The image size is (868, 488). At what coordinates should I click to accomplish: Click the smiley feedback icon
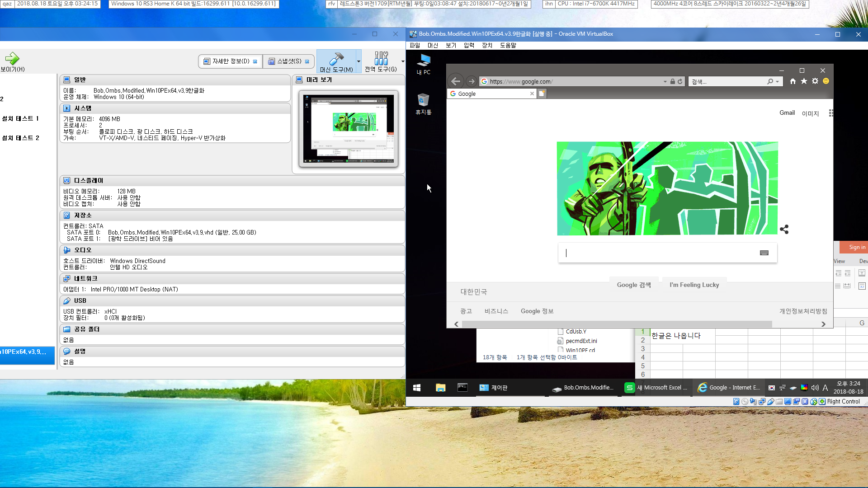(x=826, y=81)
